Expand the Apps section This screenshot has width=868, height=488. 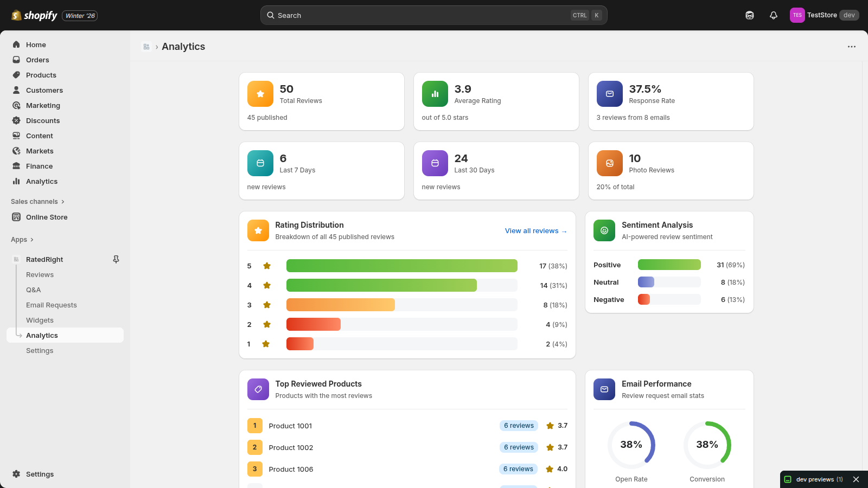point(22,240)
